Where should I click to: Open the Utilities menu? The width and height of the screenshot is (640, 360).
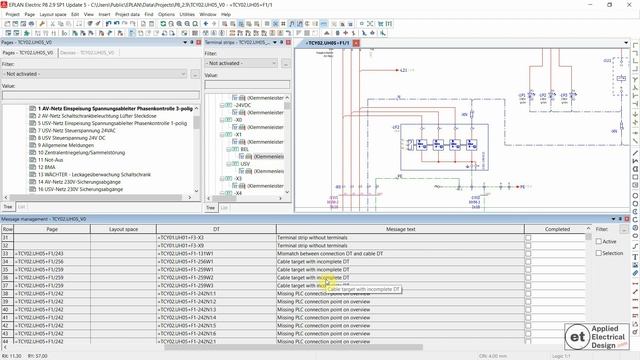click(187, 14)
